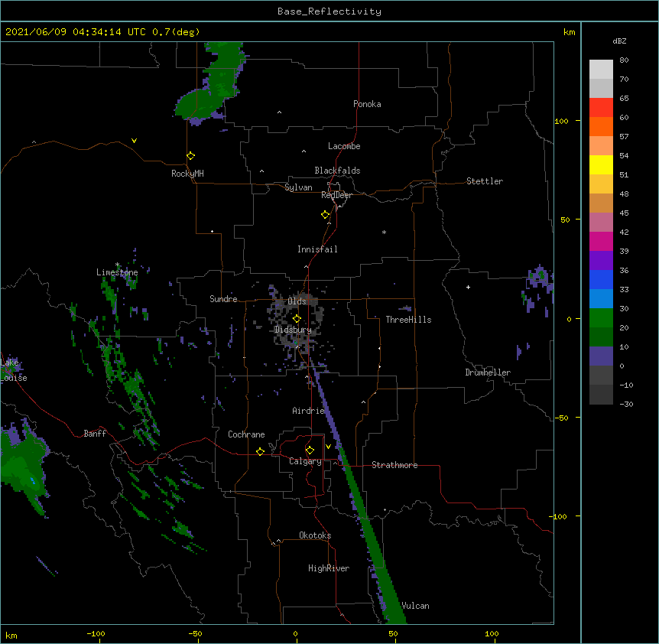
Task: Pick the slate purple 0-10 dBZ legend swatch
Action: (601, 356)
